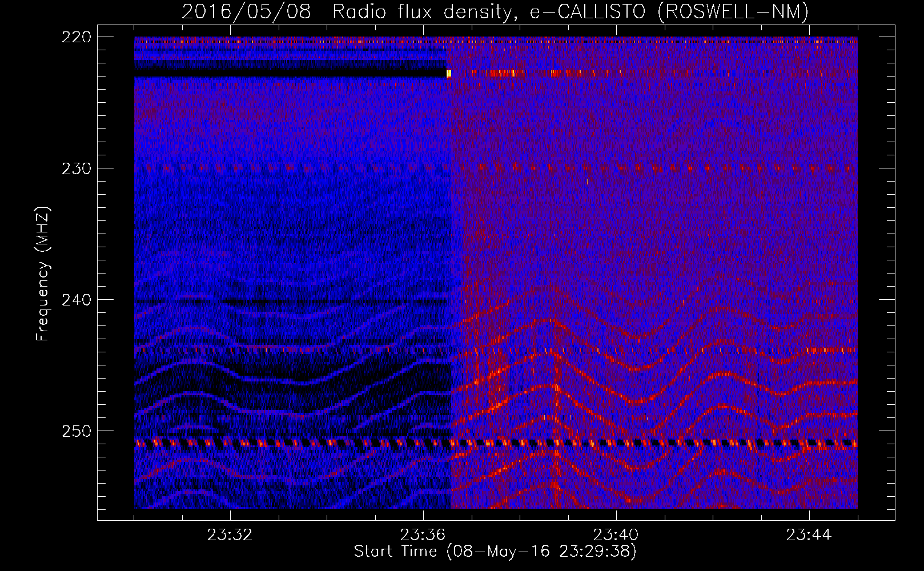Click the 23:36 time tick label
The height and width of the screenshot is (571, 924).
423,535
